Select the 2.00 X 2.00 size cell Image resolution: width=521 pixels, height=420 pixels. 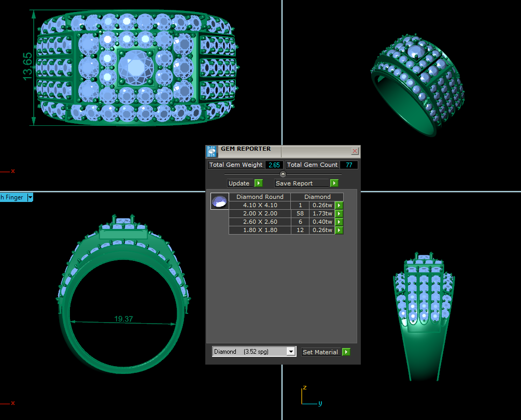[260, 213]
